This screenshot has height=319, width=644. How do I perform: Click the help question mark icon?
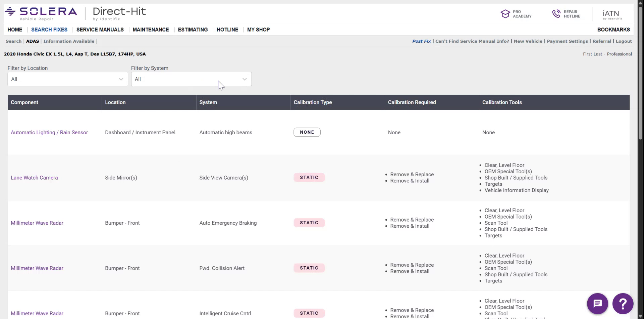(623, 303)
